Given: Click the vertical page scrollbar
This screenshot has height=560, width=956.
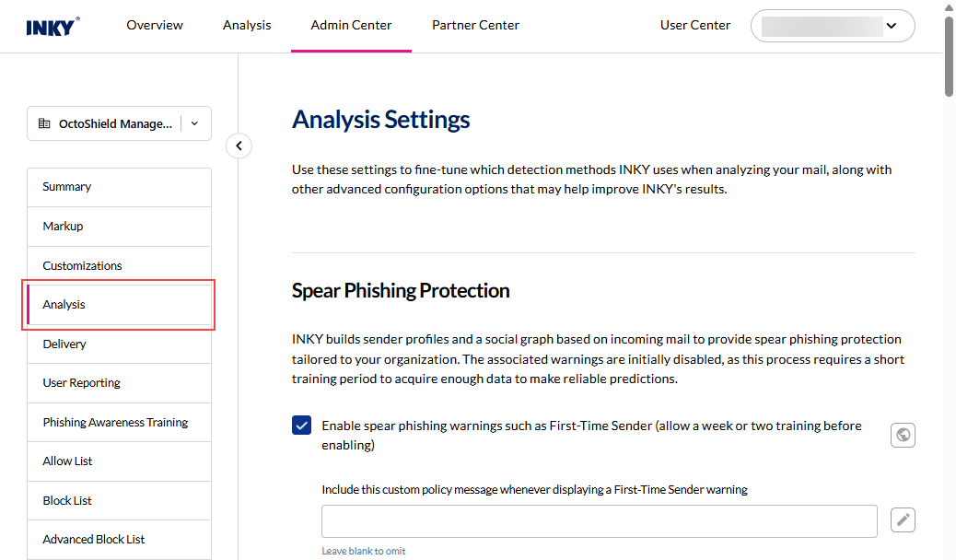Looking at the screenshot, I should [x=949, y=55].
